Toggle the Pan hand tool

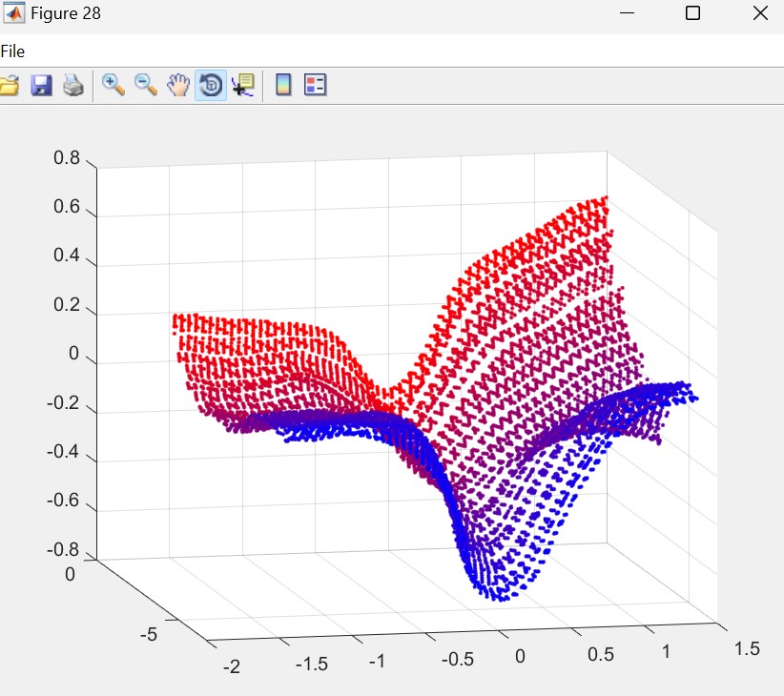pyautogui.click(x=178, y=86)
